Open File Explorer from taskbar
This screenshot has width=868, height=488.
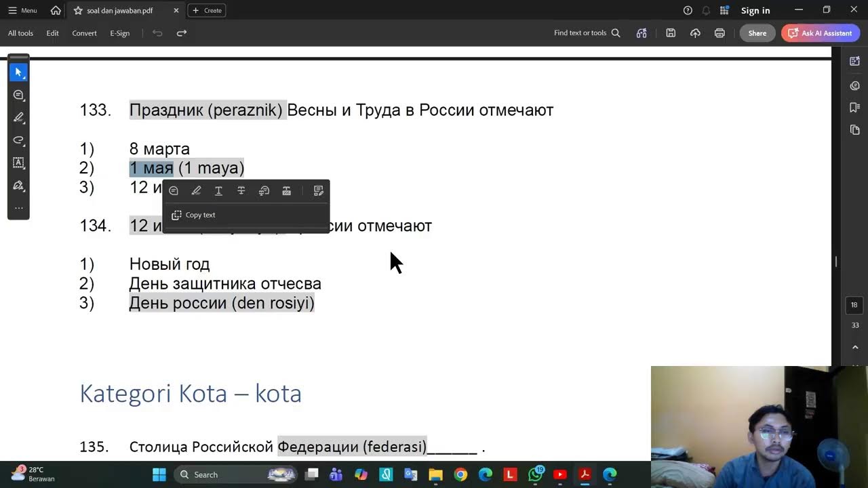point(435,474)
